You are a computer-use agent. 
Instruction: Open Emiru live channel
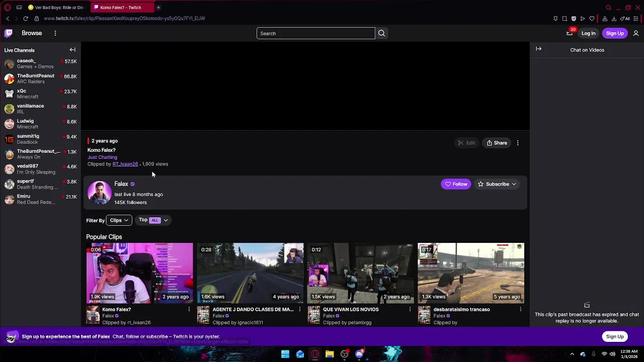tap(40, 199)
